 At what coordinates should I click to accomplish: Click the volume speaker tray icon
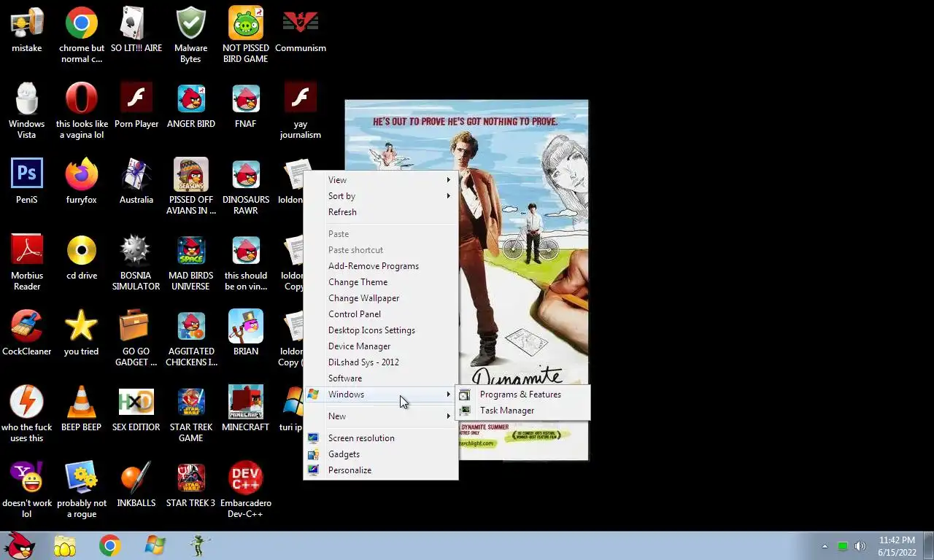click(x=860, y=546)
